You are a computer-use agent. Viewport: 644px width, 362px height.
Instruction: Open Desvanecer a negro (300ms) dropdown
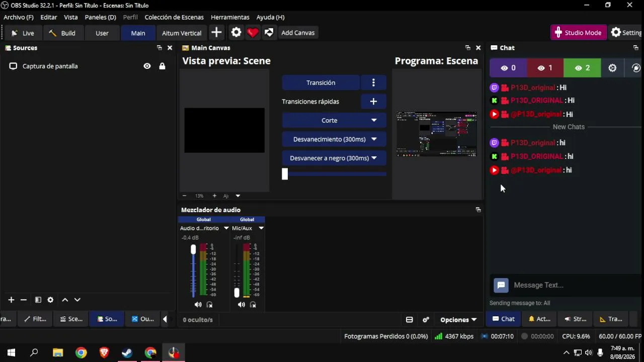point(334,158)
